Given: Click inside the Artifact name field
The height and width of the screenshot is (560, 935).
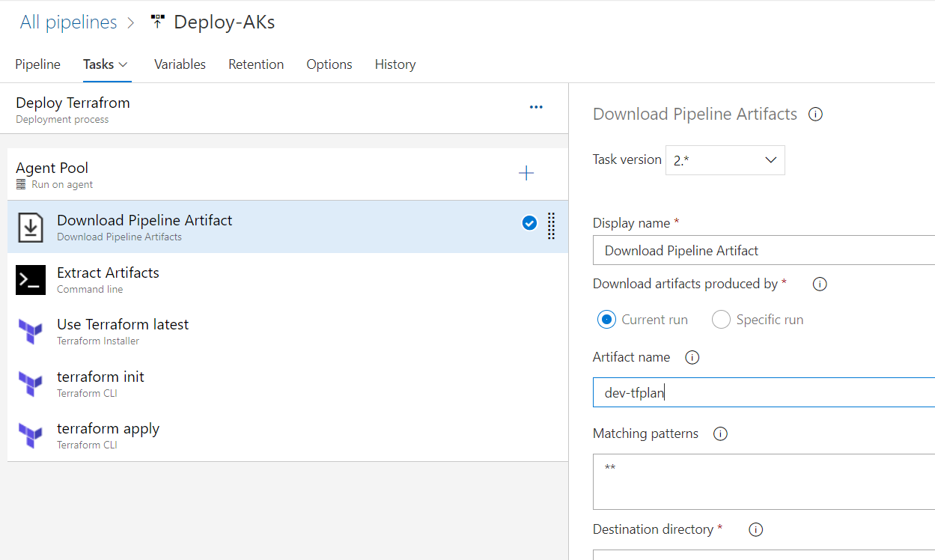Looking at the screenshot, I should tap(749, 392).
